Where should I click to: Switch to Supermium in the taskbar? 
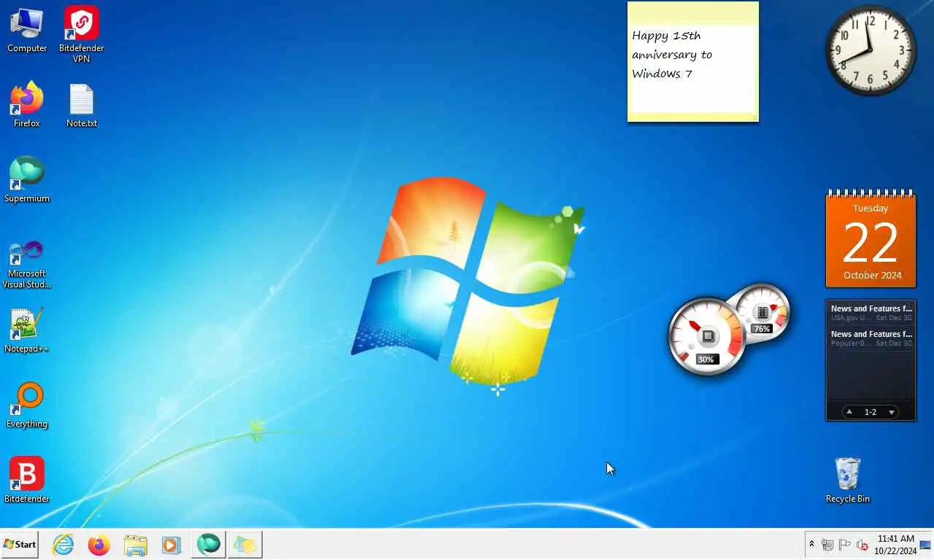coord(208,545)
